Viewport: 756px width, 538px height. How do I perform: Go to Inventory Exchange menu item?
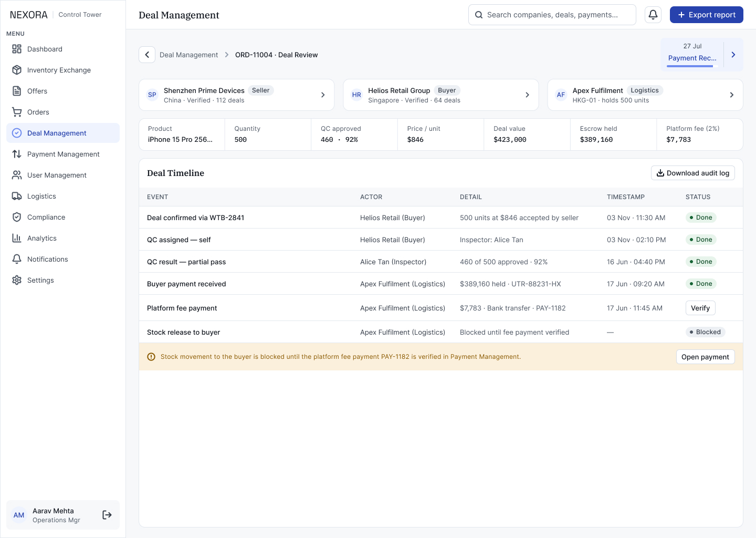click(63, 70)
